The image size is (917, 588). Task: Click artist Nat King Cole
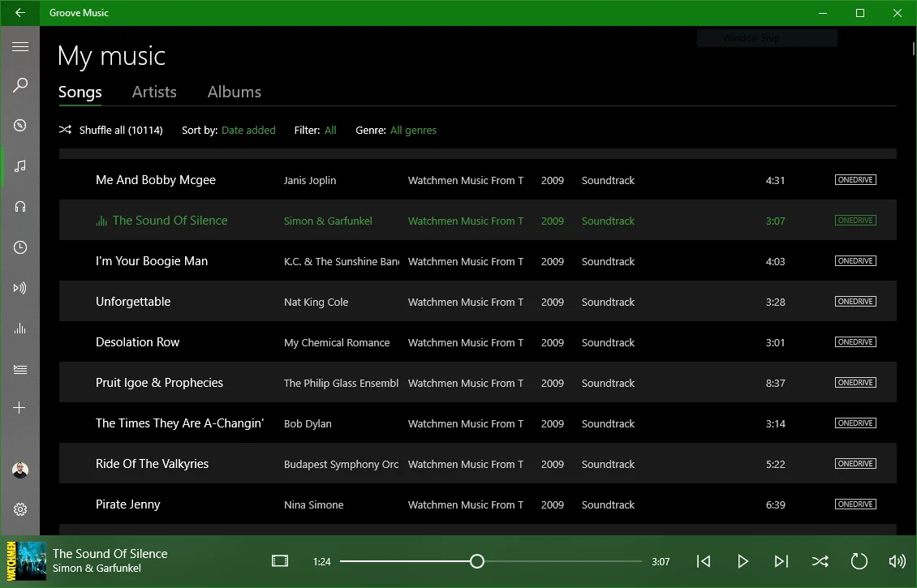coord(316,303)
